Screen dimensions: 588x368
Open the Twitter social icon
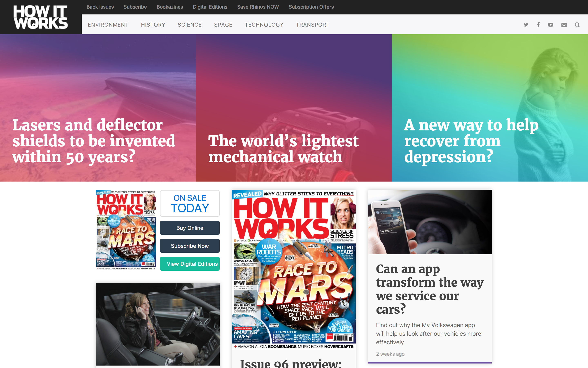click(526, 25)
